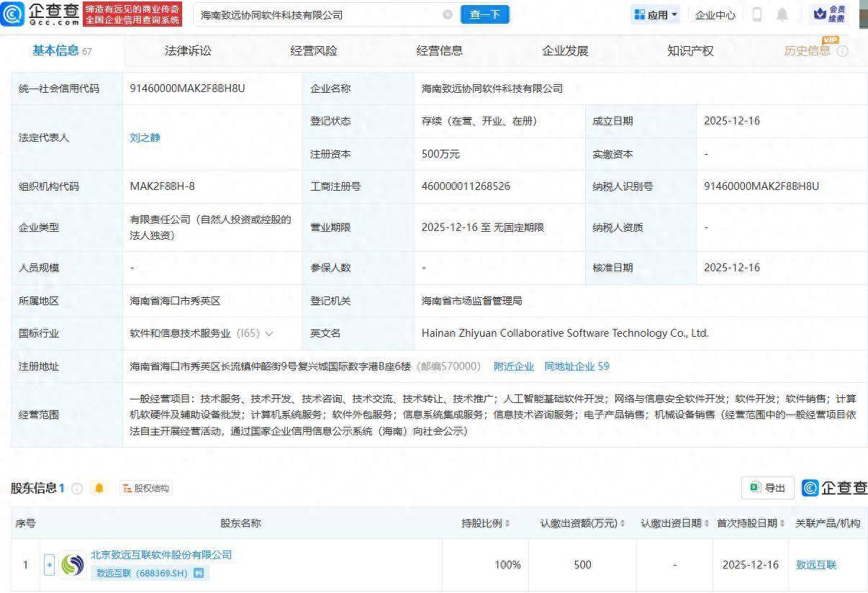Open the 股权结构 equity structure view
Viewport: 868px width, 593px height.
[146, 488]
